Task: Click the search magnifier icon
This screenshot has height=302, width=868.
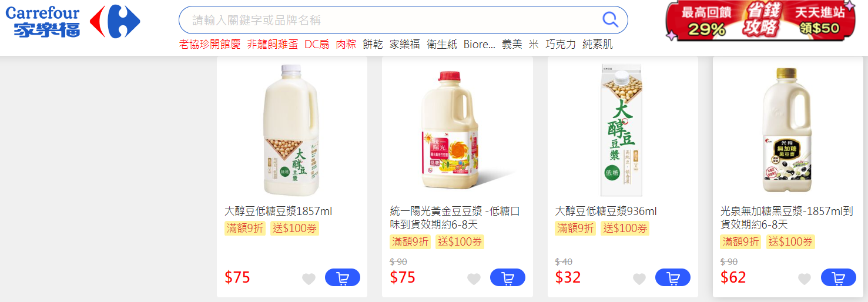Action: click(611, 20)
